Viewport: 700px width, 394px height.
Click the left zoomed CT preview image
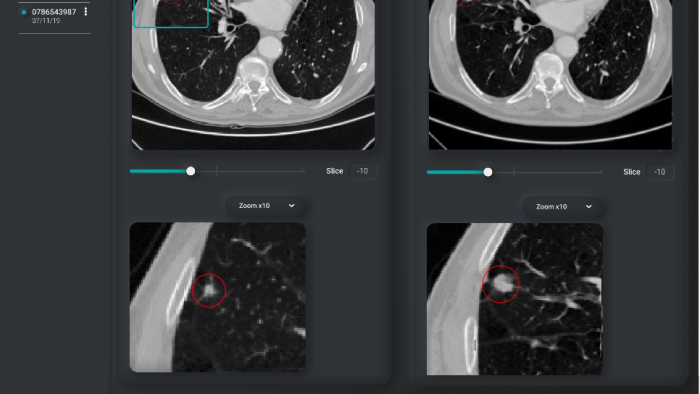coord(218,297)
